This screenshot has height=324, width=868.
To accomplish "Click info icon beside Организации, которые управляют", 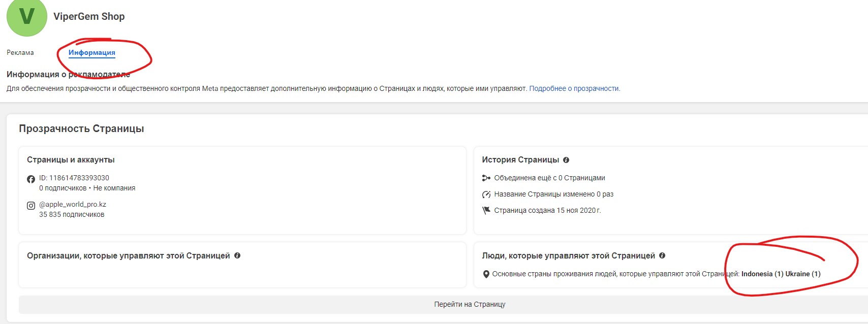I will tap(237, 256).
